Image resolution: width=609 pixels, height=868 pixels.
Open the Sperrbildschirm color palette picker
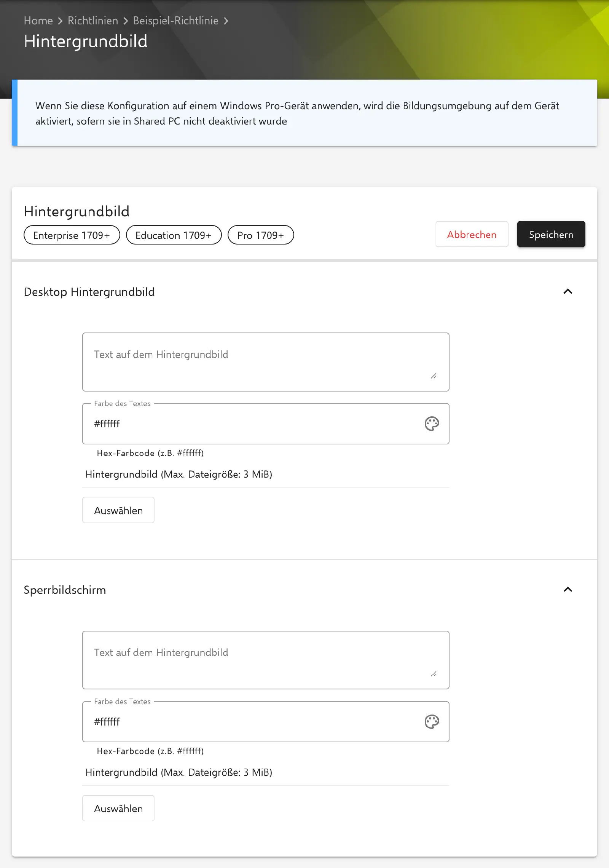click(432, 721)
